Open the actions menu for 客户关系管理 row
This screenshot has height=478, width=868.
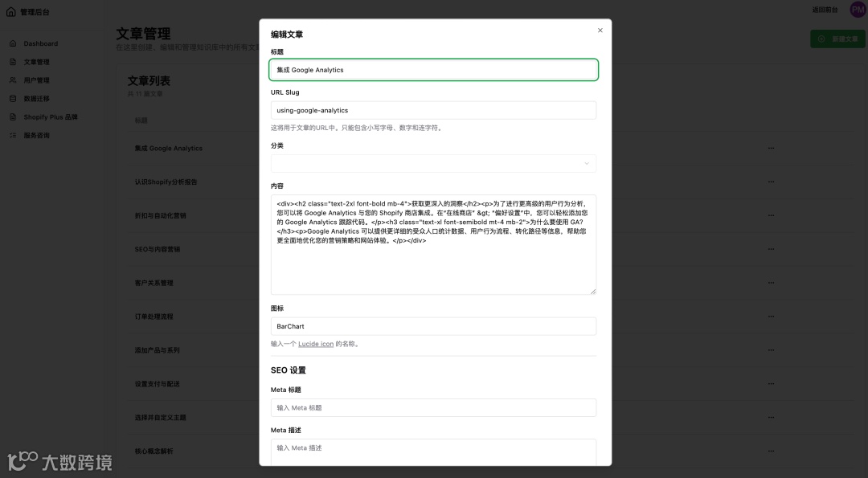click(771, 283)
